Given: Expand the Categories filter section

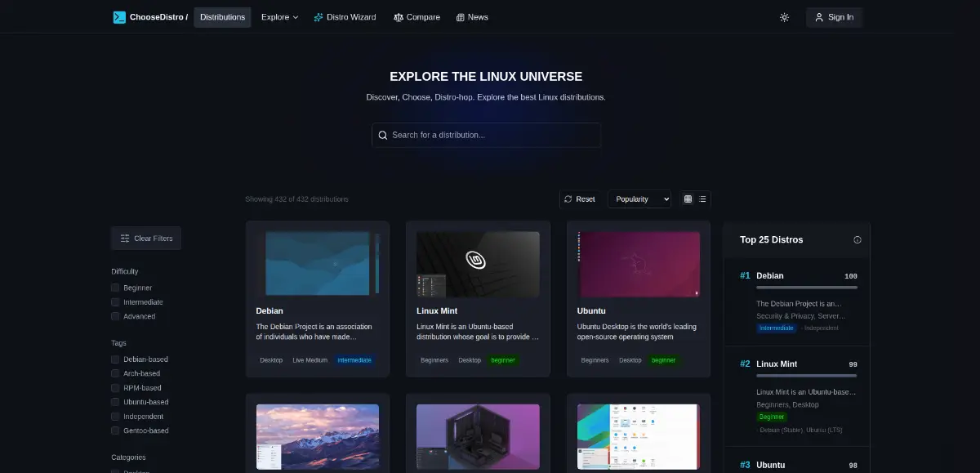Looking at the screenshot, I should (x=128, y=457).
